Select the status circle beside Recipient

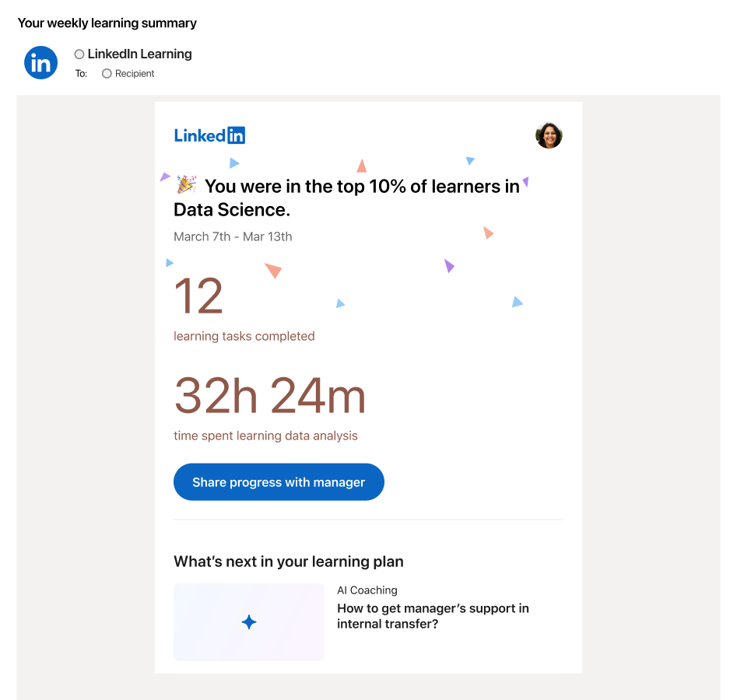pyautogui.click(x=107, y=74)
